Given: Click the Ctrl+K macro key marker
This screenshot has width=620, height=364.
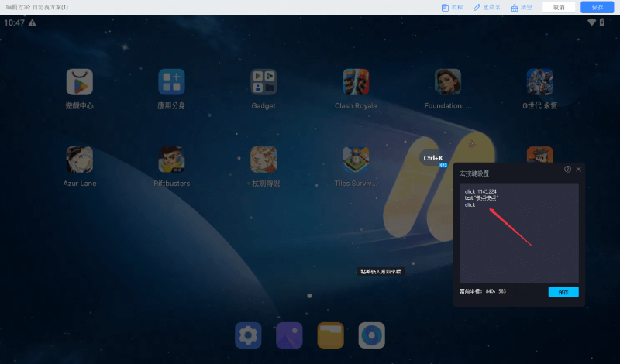Looking at the screenshot, I should (433, 158).
